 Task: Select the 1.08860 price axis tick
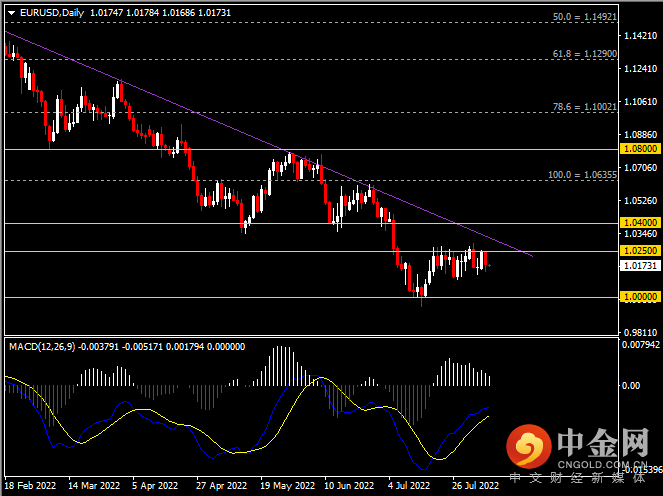(641, 134)
